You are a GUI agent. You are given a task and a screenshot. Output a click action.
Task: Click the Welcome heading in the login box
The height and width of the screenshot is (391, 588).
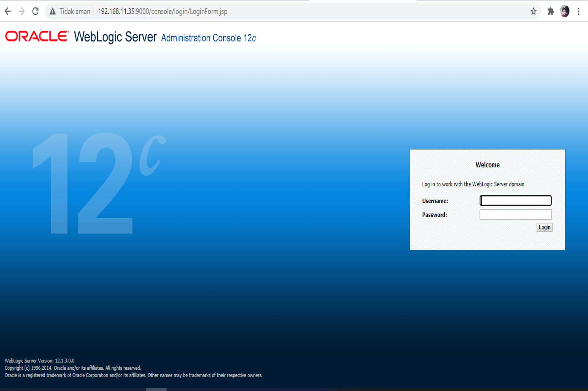pos(487,165)
